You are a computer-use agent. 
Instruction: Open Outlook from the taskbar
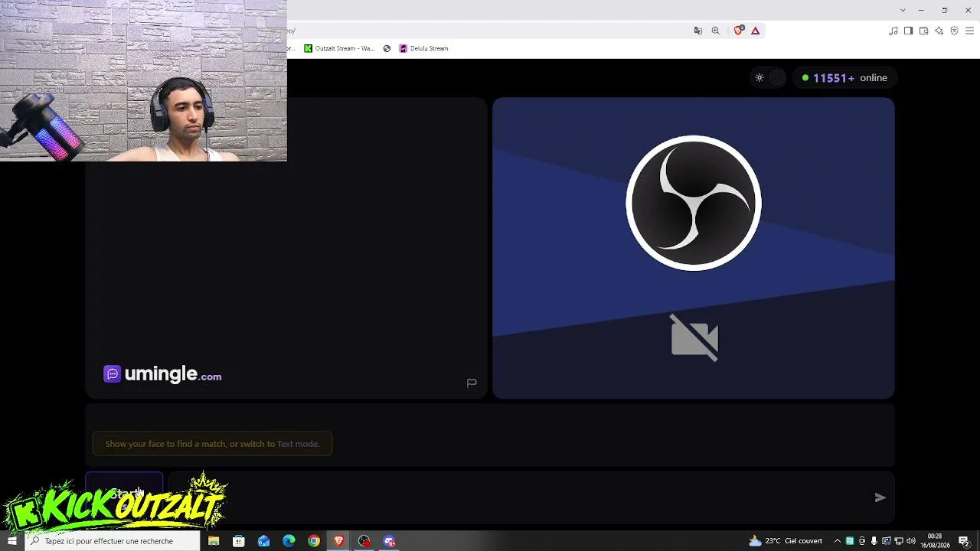264,541
